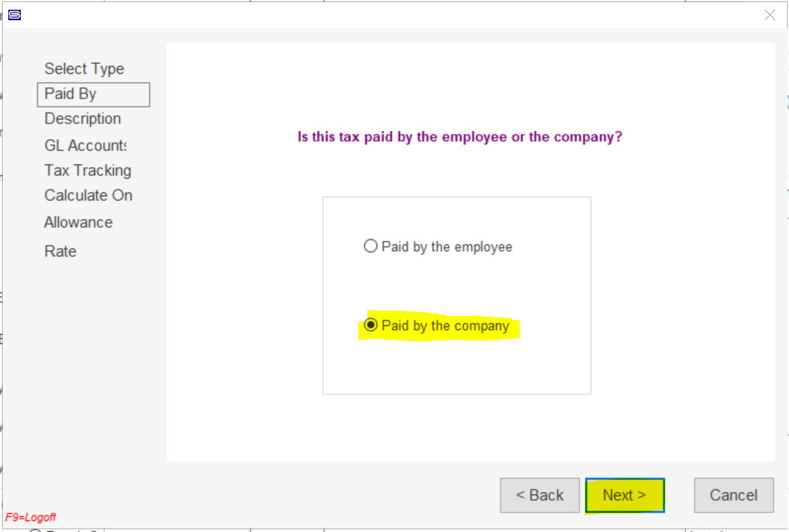This screenshot has height=532, width=789.
Task: Switch to the Tax Tracking step
Action: tap(88, 170)
